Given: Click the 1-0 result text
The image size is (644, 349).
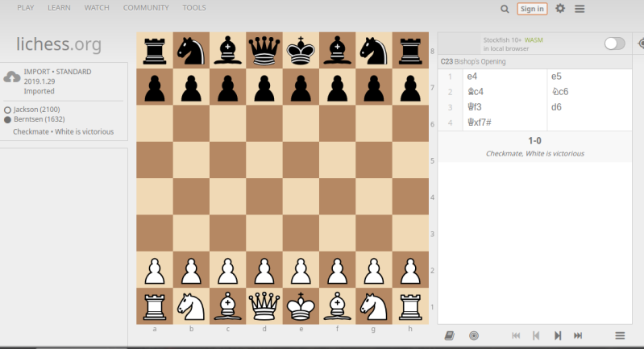Looking at the screenshot, I should point(534,141).
